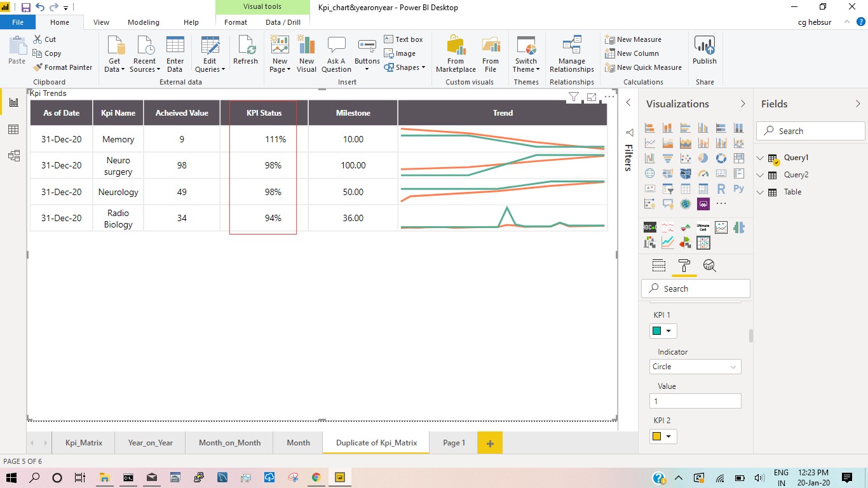
Task: Open the Shapes dropdown
Action: click(x=405, y=67)
